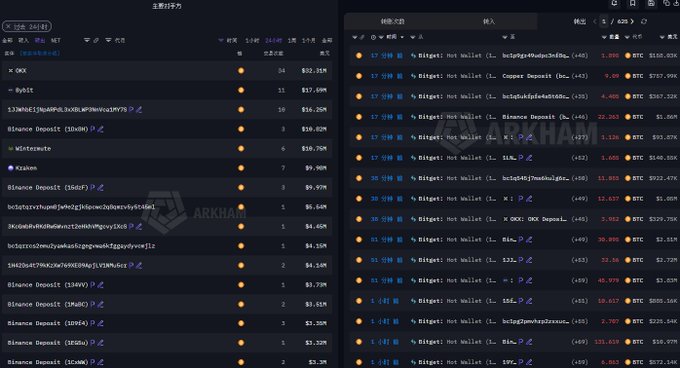Open the 时间 sort dropdown in transfers table
The width and height of the screenshot is (680, 368).
[x=402, y=37]
